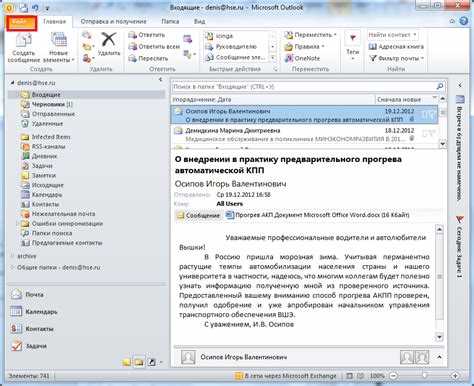Open the Файл tab

pyautogui.click(x=21, y=23)
